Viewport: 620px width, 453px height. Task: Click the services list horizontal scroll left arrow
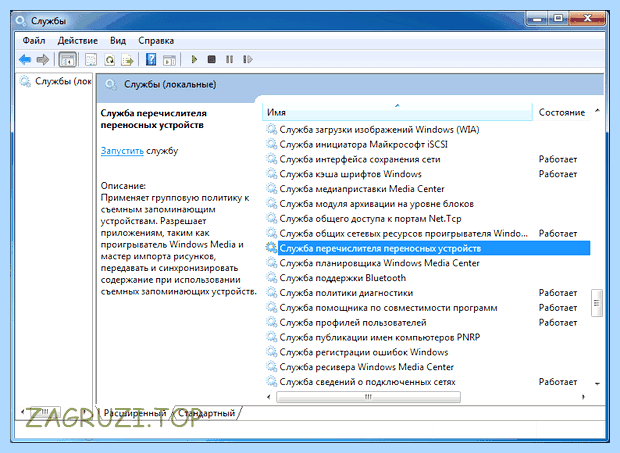(x=269, y=397)
